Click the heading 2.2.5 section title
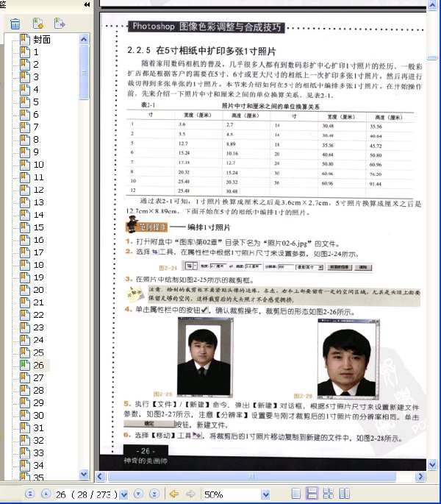441x504 pixels. (x=201, y=51)
